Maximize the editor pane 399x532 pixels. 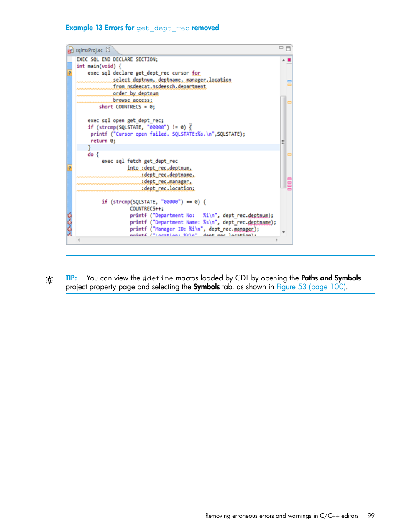(288, 49)
